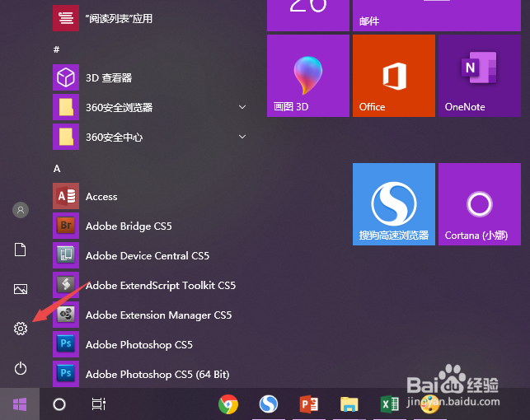This screenshot has width=530, height=420.
Task: Select "Adobe ExtendScript Toolkit CS5" label
Action: 161,285
